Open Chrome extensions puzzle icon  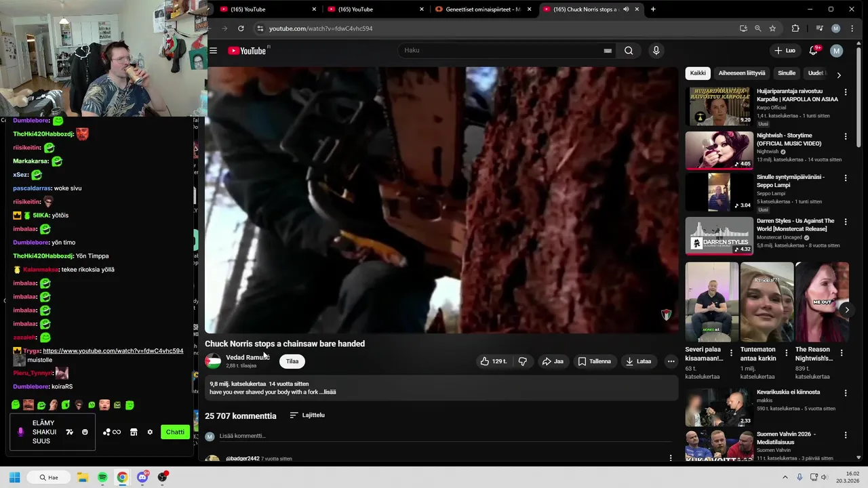[795, 28]
